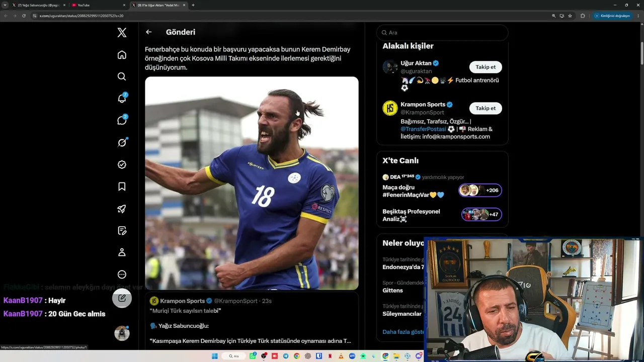
Task: Join the Beşiktaş Profesyonel Analiz space
Action: 481,214
